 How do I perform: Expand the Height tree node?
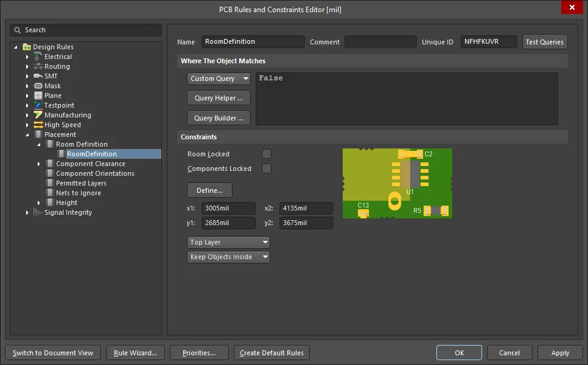(38, 203)
